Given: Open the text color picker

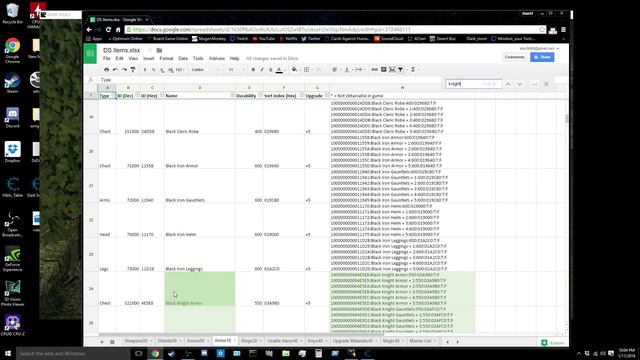Looking at the screenshot, I should coord(279,70).
